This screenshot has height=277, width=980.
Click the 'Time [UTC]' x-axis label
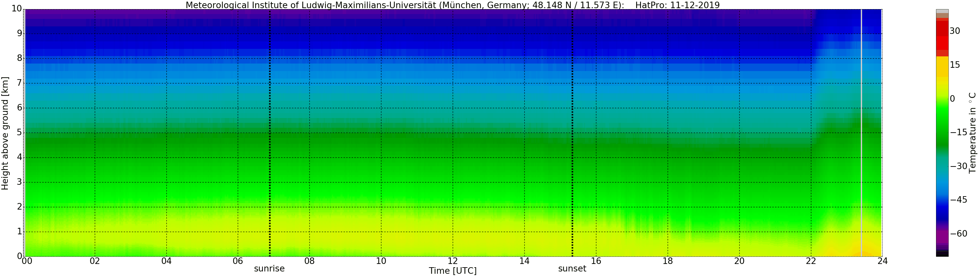[x=452, y=271]
